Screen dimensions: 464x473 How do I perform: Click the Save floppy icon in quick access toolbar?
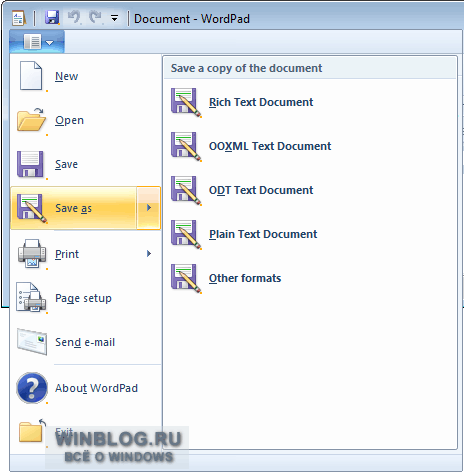(52, 17)
